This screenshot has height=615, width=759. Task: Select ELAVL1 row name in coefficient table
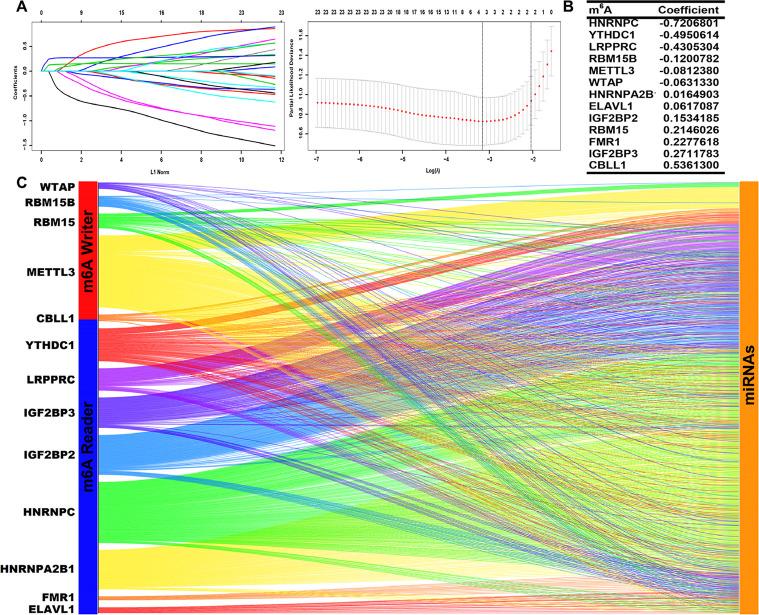click(x=611, y=106)
